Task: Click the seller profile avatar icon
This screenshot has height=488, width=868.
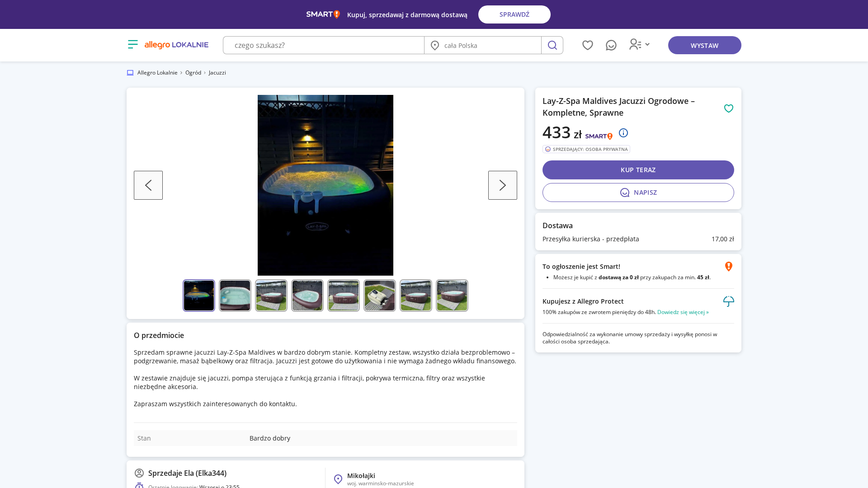Action: pyautogui.click(x=139, y=473)
